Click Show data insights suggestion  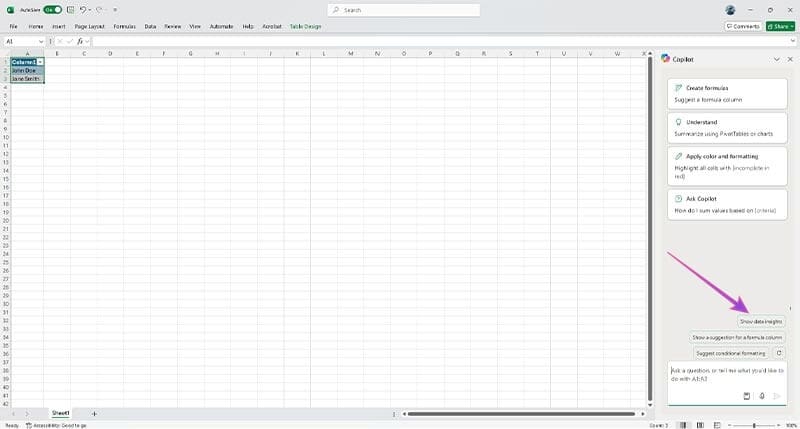[761, 321]
